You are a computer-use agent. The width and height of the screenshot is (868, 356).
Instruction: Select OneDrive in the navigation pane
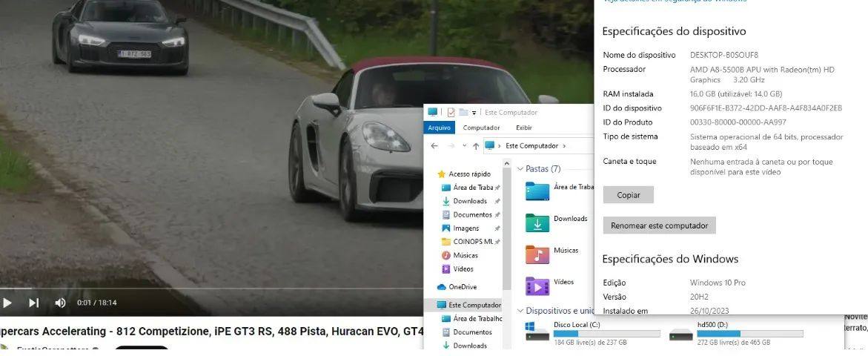click(462, 287)
